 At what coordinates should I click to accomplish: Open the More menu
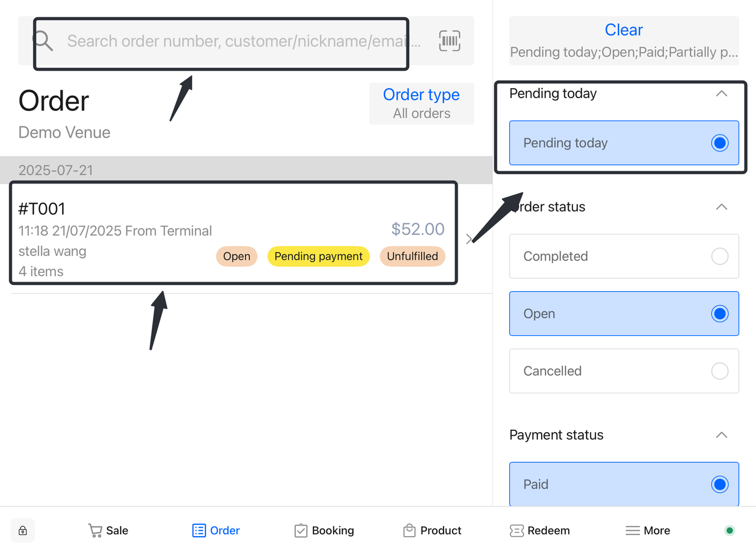(648, 530)
